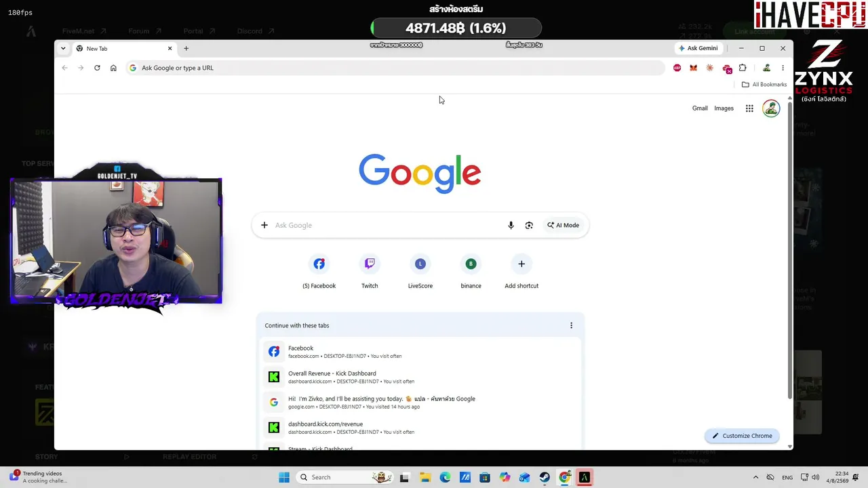Viewport: 868px width, 488px height.
Task: Open the dashboard.kick.com/revenue entry
Action: click(420, 428)
